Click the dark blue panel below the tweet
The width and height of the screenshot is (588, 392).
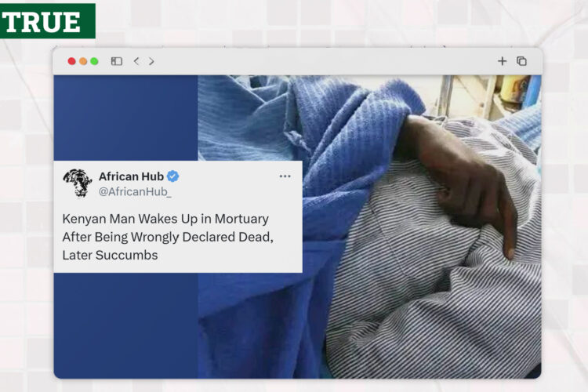[x=125, y=325]
